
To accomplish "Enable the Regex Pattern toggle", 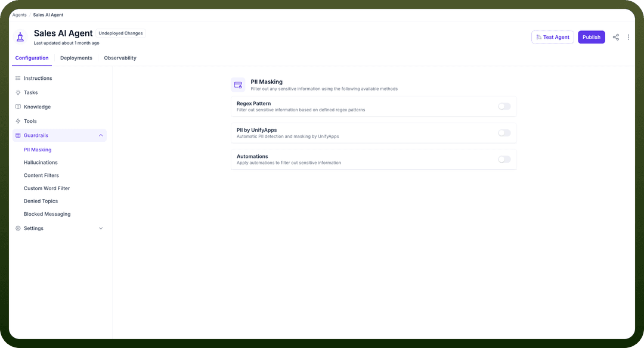I will coord(504,106).
